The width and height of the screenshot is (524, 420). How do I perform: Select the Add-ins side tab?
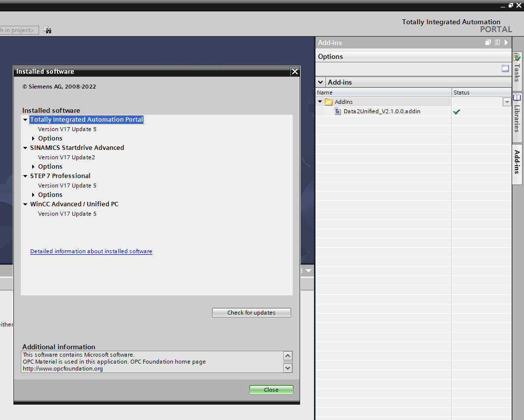coord(517,164)
